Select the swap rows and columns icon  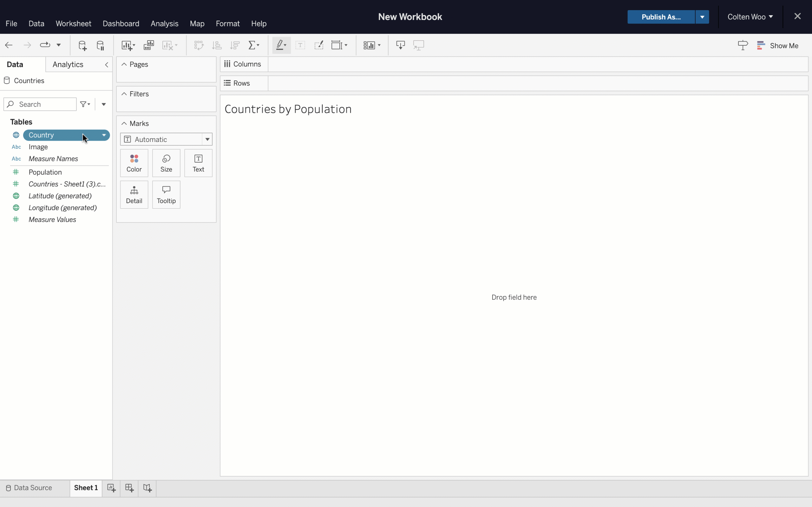pyautogui.click(x=198, y=45)
